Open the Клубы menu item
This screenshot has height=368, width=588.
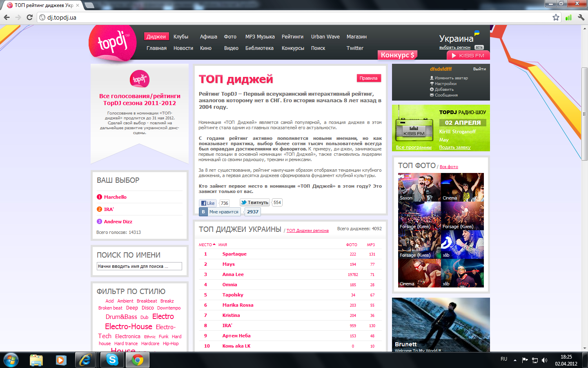coord(181,36)
